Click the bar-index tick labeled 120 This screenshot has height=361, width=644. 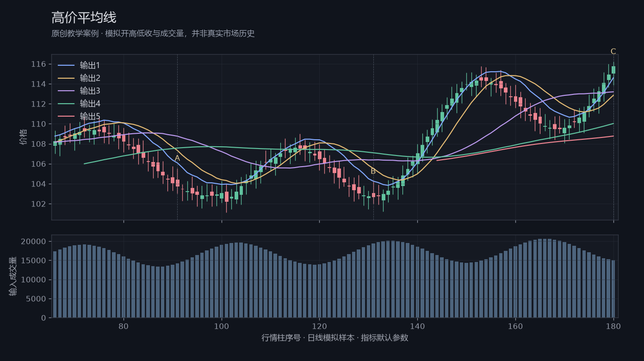point(319,326)
